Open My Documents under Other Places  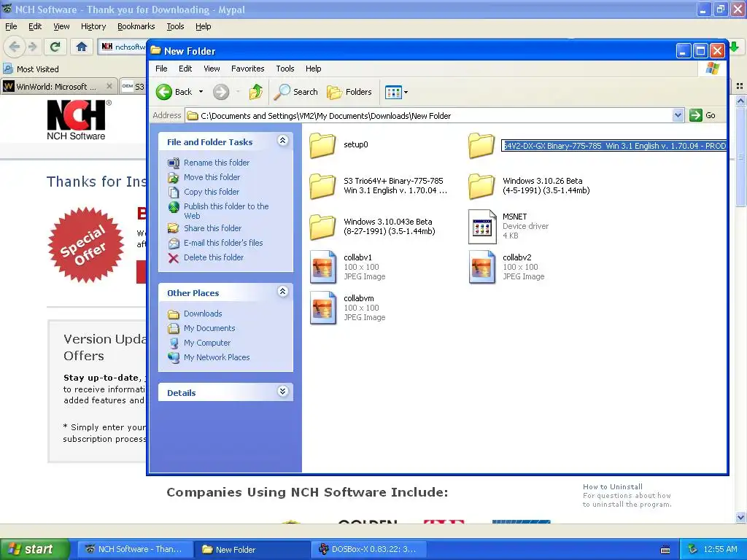[209, 329]
